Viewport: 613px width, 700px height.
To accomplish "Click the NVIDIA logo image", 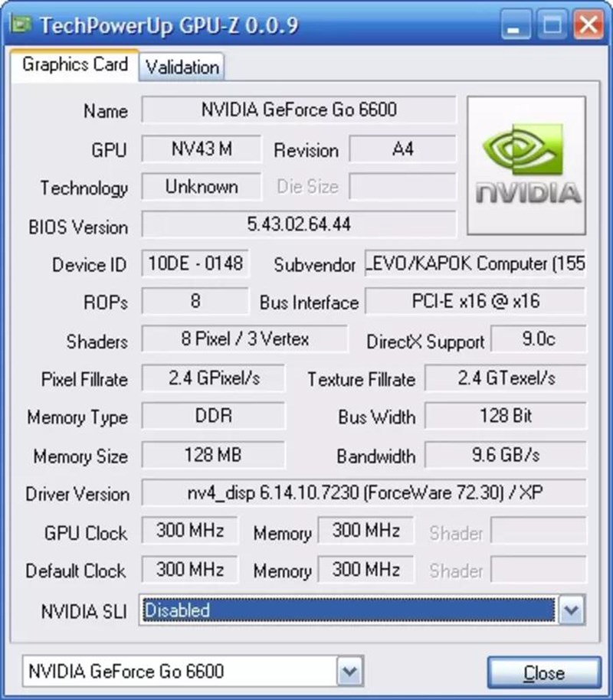I will [x=526, y=165].
